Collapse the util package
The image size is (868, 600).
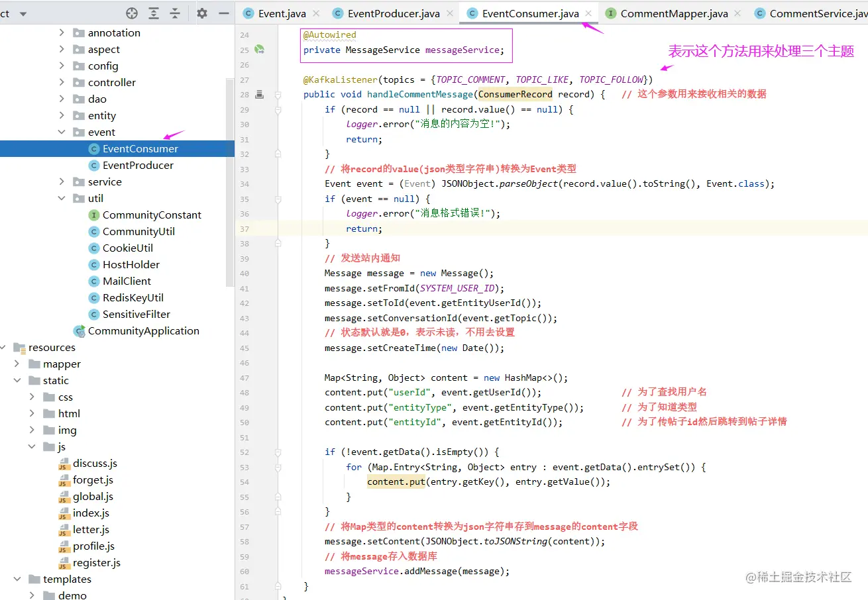(62, 198)
